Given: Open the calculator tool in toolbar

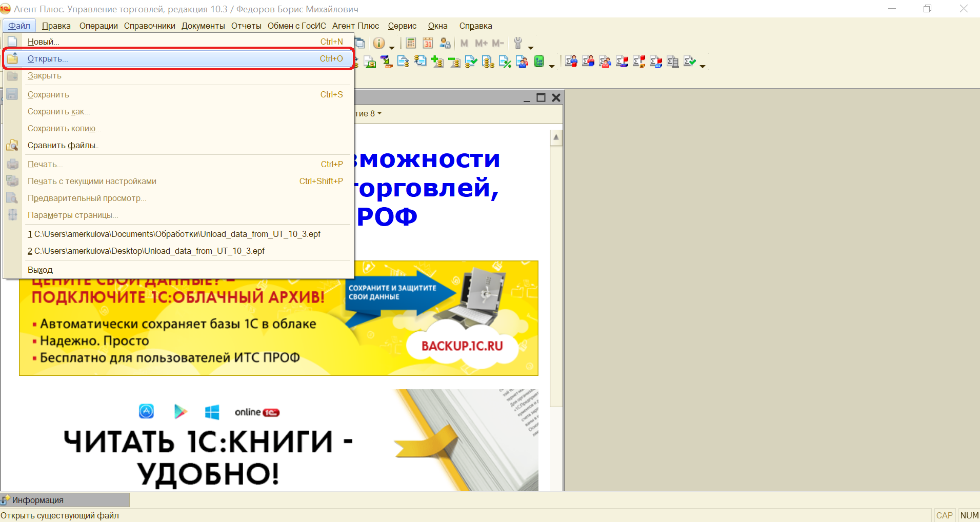Looking at the screenshot, I should coord(411,43).
